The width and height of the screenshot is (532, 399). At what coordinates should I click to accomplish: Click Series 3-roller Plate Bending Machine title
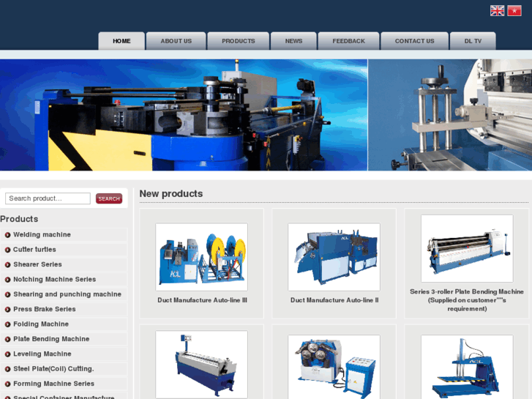point(467,300)
